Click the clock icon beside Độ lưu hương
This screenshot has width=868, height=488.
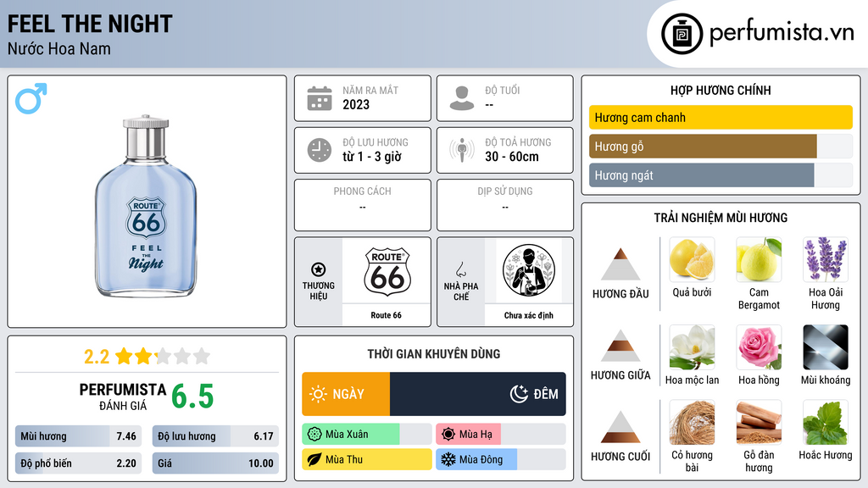(320, 150)
